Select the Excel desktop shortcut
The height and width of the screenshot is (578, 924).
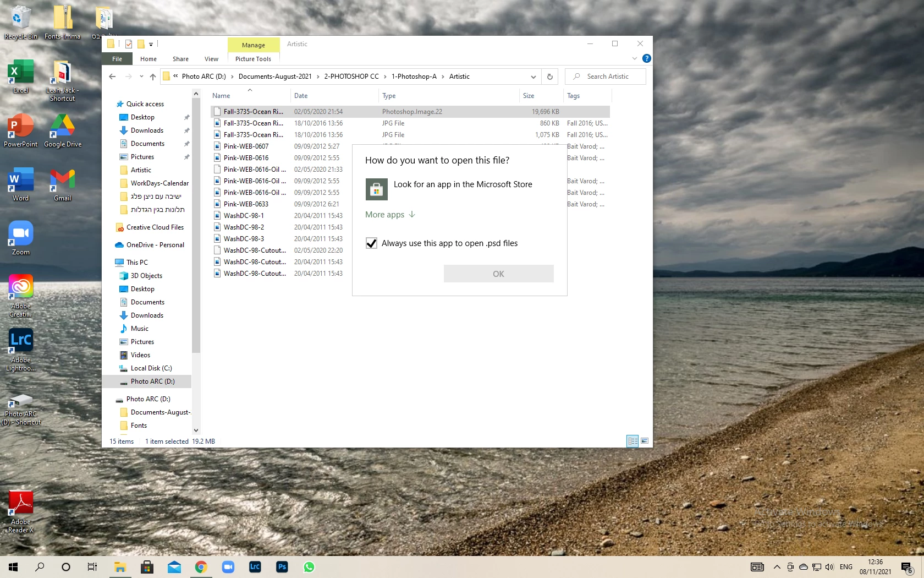(21, 77)
